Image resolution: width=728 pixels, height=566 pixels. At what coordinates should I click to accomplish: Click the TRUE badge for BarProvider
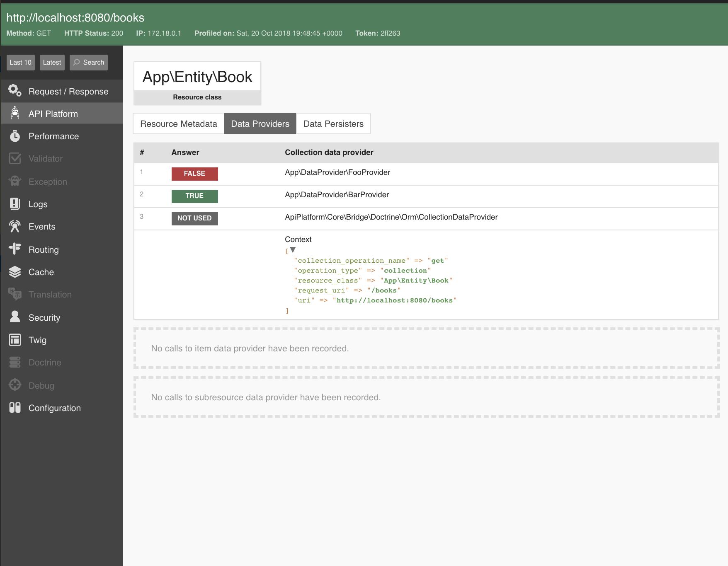pos(194,196)
